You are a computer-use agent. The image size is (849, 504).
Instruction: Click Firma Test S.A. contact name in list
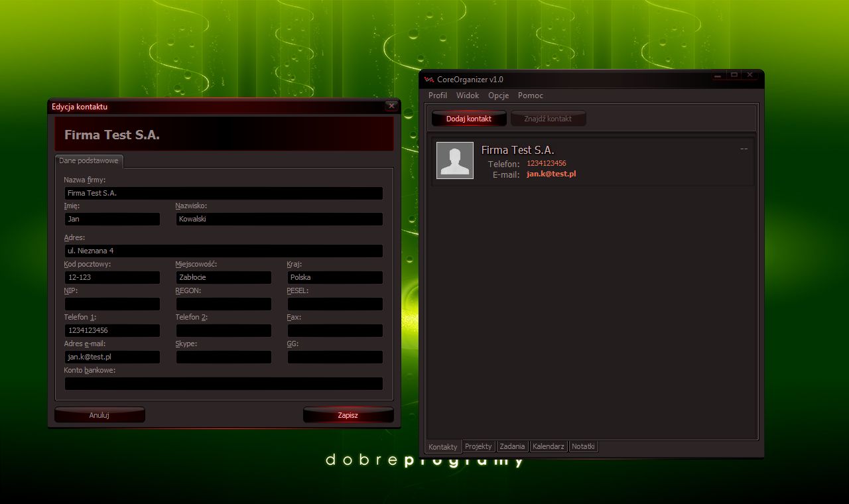pyautogui.click(x=517, y=150)
